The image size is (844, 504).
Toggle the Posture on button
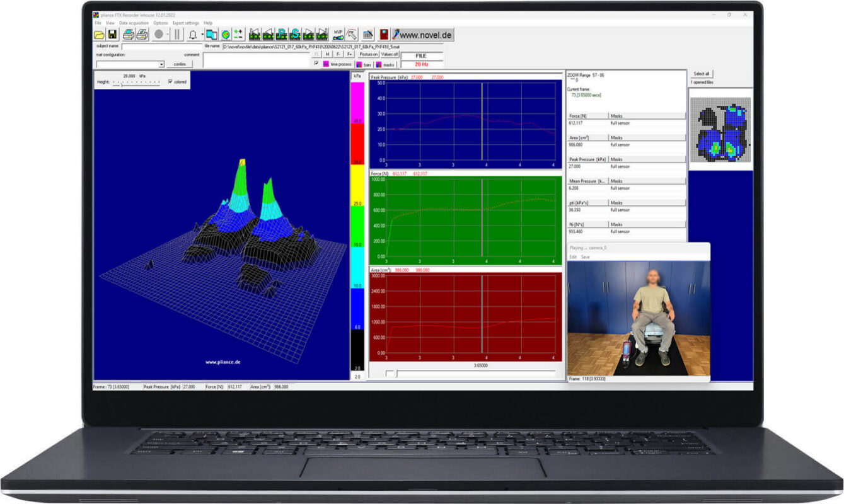click(369, 54)
